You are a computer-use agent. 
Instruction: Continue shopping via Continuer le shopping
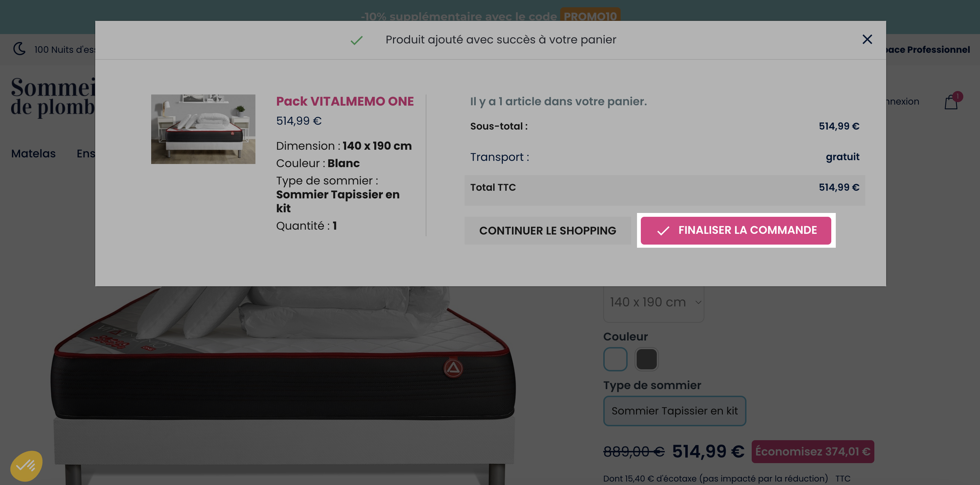(547, 231)
